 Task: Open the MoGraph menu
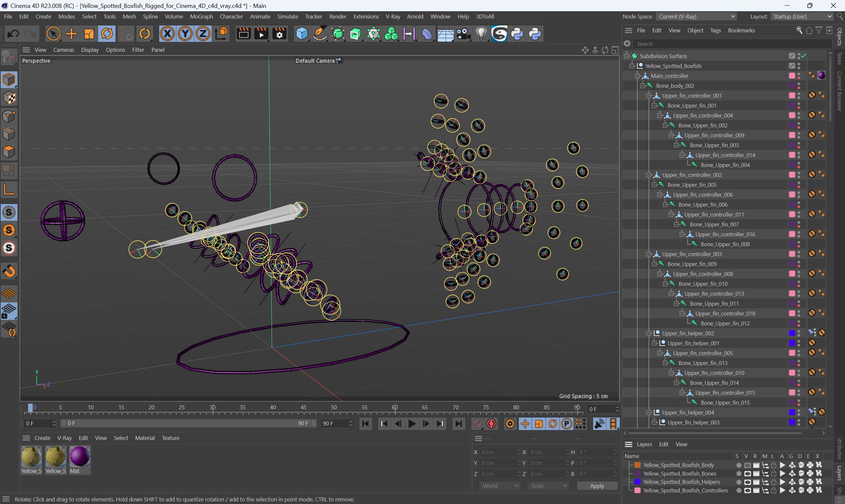(201, 16)
